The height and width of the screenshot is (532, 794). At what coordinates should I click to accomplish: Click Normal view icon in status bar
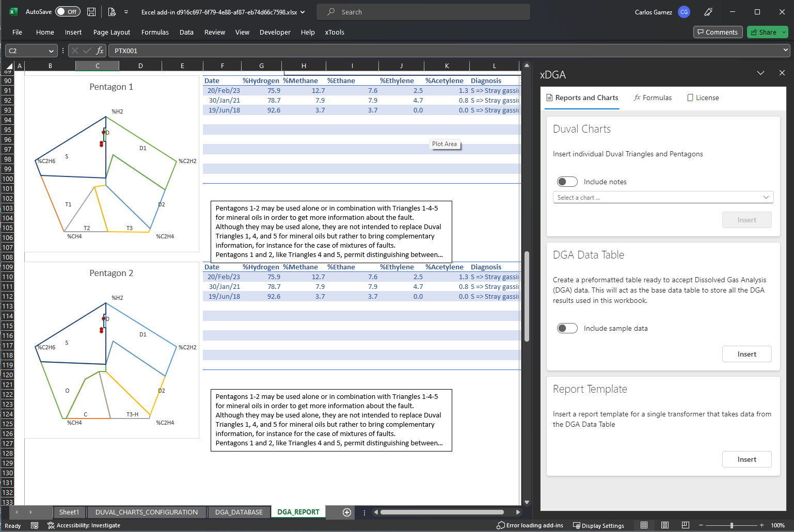point(644,525)
